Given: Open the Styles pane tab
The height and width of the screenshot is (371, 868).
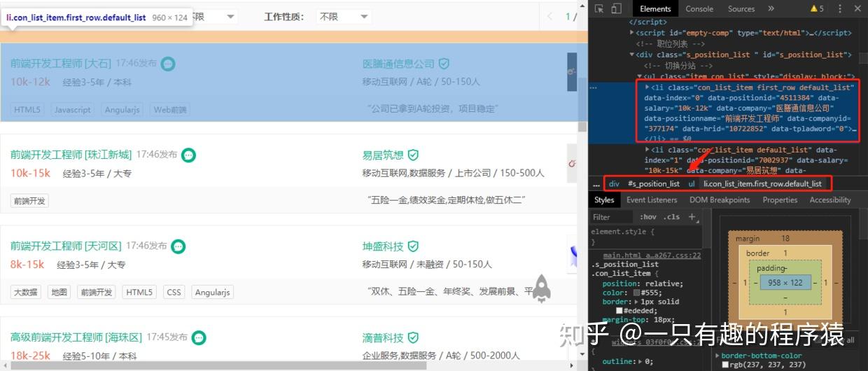Looking at the screenshot, I should (x=604, y=199).
